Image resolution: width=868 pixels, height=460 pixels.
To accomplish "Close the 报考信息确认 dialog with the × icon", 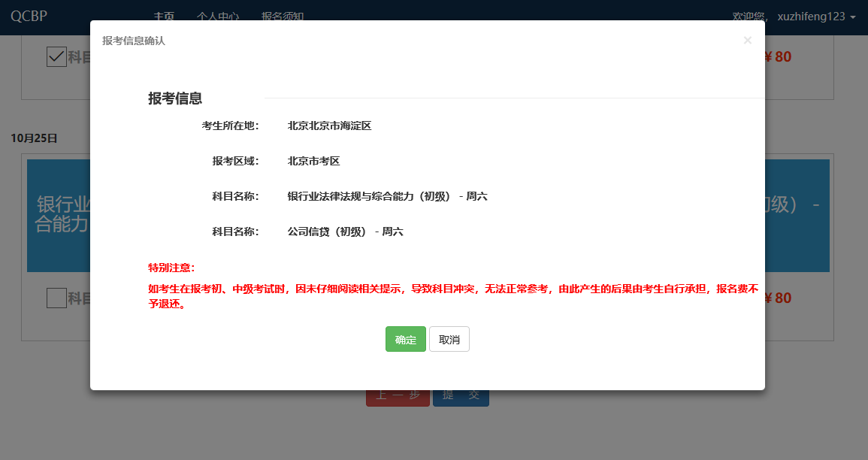I will [x=748, y=40].
